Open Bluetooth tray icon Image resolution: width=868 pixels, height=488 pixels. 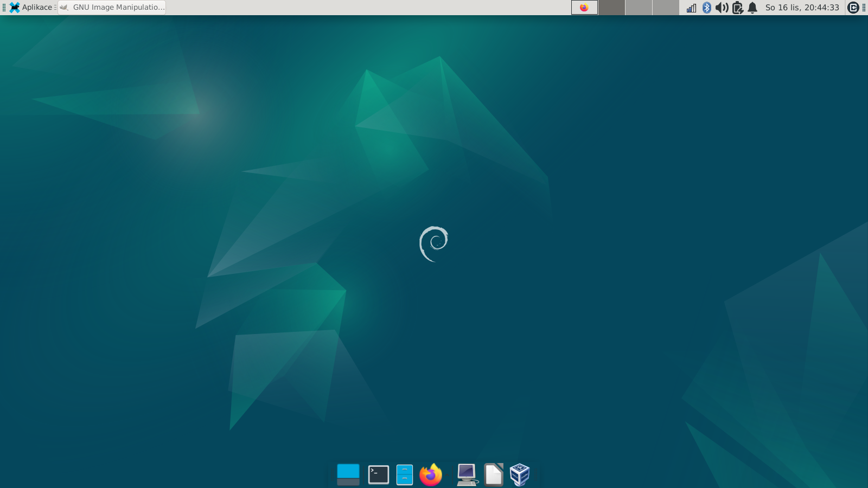[x=706, y=8]
